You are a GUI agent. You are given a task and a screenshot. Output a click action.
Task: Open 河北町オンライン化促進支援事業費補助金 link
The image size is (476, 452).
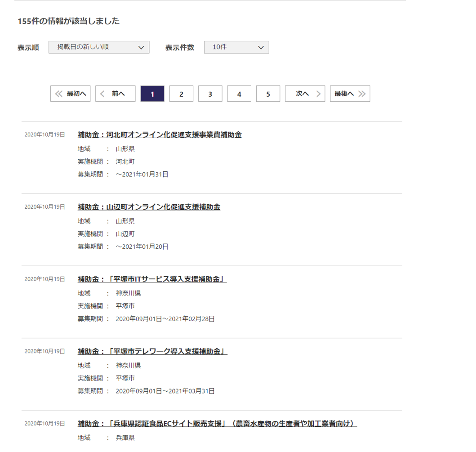[160, 135]
